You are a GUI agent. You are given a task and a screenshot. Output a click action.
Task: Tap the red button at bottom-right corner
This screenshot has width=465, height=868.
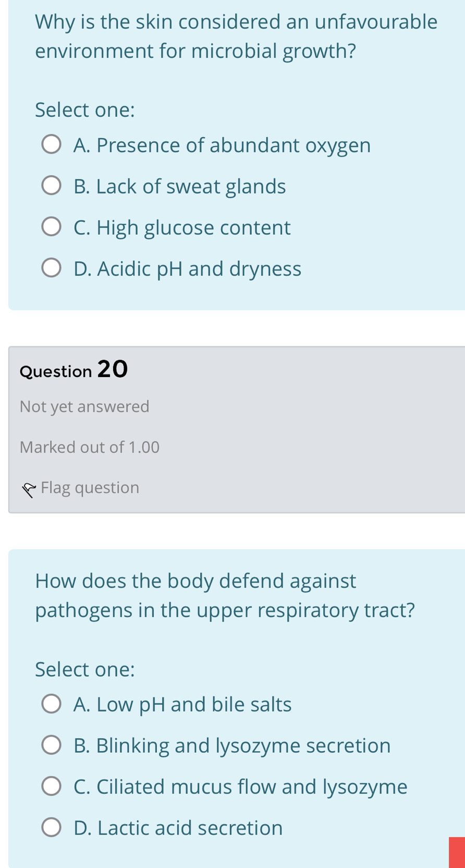[x=457, y=852]
